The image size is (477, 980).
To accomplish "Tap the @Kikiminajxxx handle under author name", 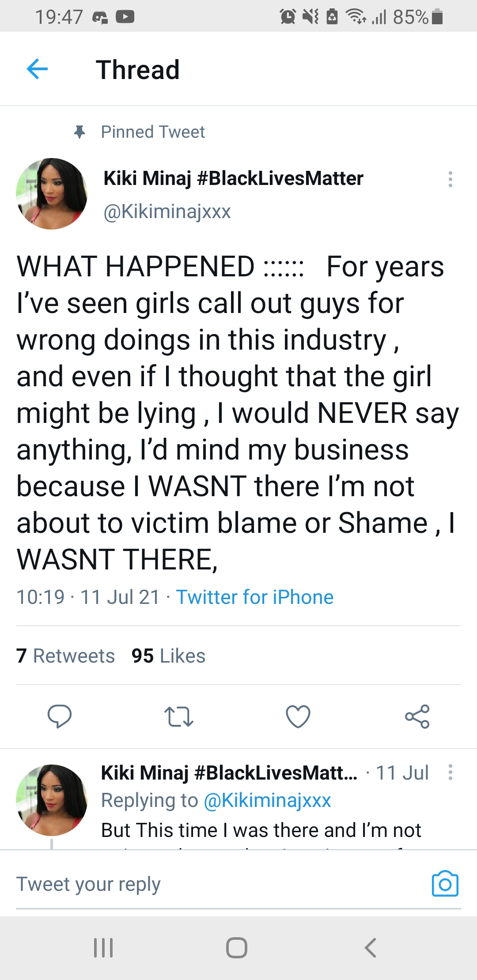I will (x=167, y=211).
